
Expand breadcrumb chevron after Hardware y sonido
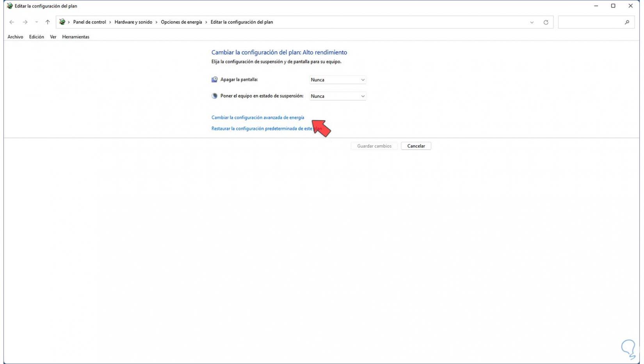(157, 22)
